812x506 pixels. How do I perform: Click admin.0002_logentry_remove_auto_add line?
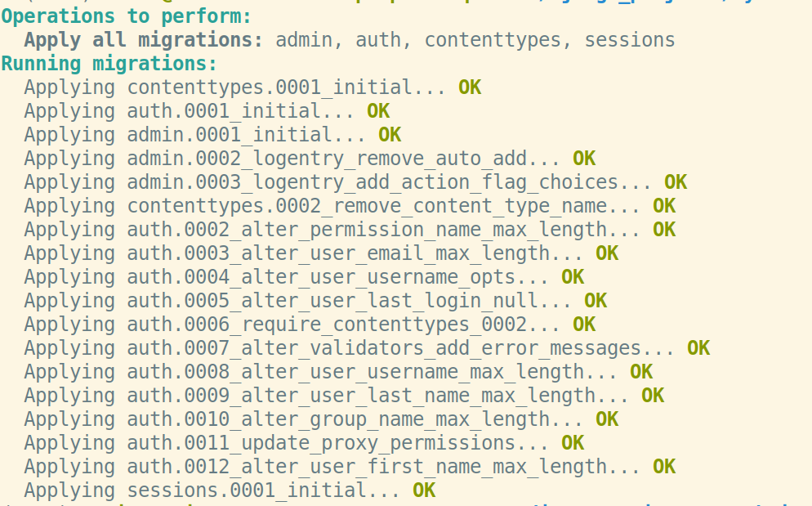point(310,159)
